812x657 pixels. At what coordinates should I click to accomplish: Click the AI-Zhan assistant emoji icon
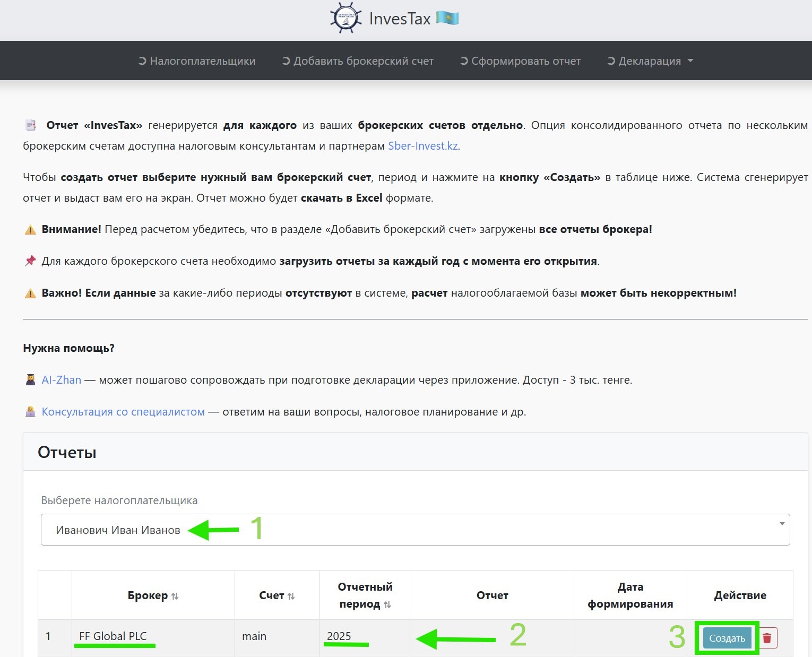pos(30,380)
